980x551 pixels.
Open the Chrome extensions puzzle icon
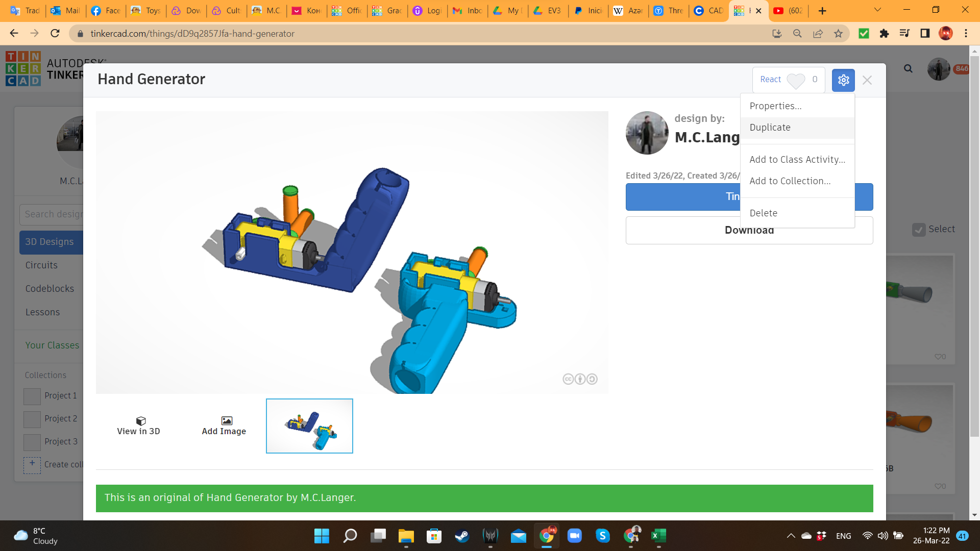pyautogui.click(x=884, y=34)
